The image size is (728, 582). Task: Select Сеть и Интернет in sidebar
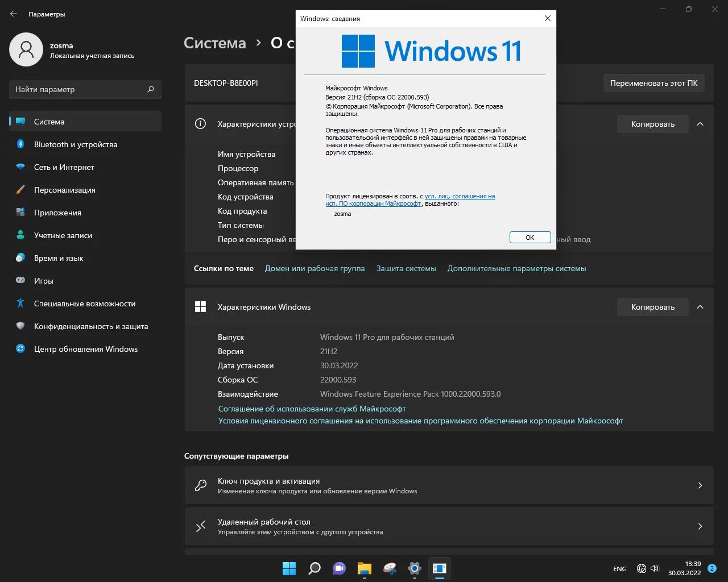[x=64, y=167]
